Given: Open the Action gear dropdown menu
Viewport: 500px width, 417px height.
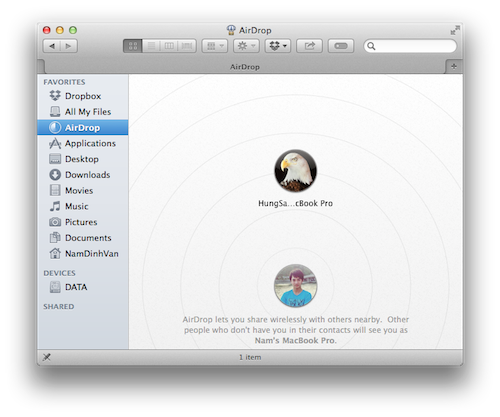Looking at the screenshot, I should point(246,46).
